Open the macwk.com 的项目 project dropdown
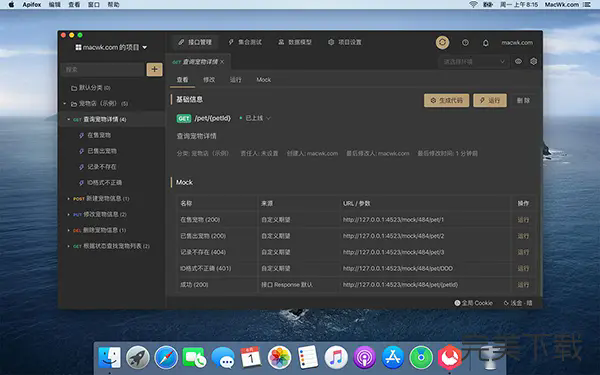This screenshot has height=375, width=600. pyautogui.click(x=111, y=47)
